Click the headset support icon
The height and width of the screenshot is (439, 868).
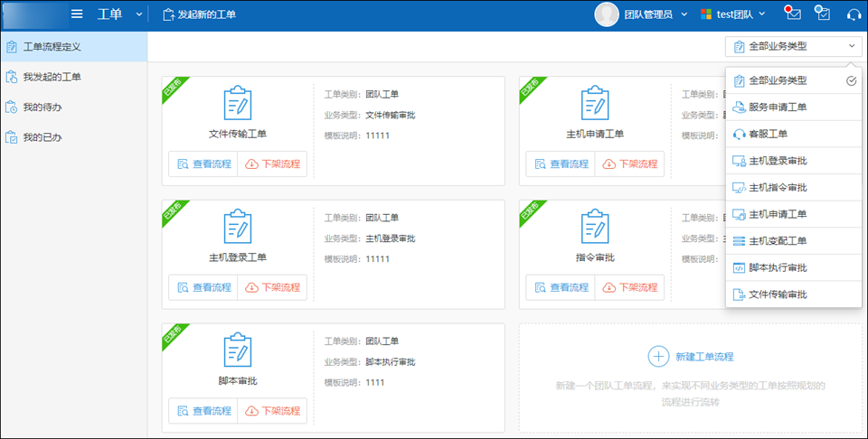tap(853, 14)
